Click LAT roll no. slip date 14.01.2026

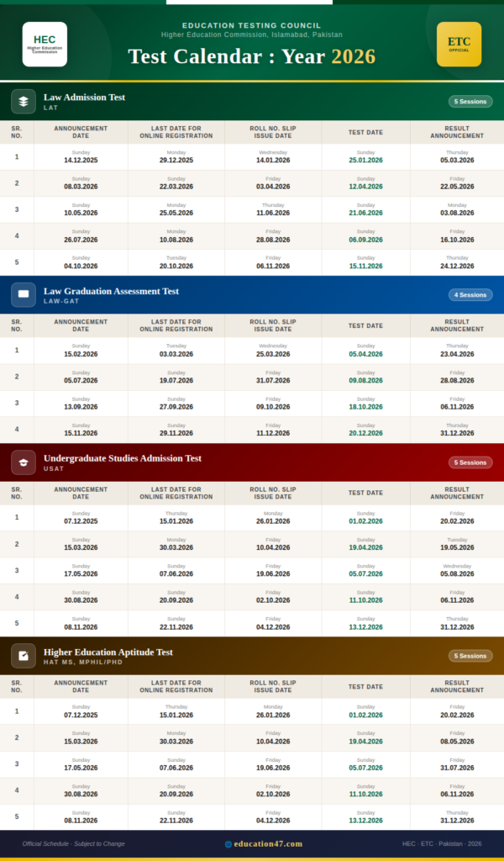pos(273,161)
